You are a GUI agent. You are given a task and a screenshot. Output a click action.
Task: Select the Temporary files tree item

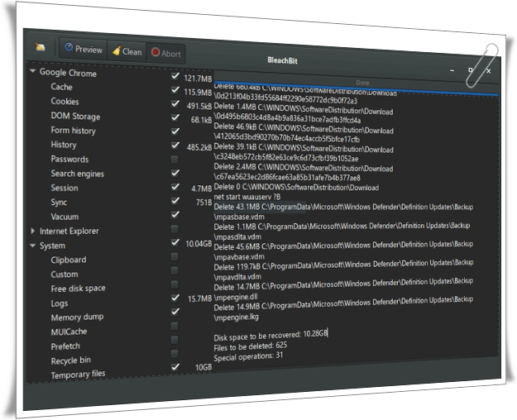click(x=78, y=375)
